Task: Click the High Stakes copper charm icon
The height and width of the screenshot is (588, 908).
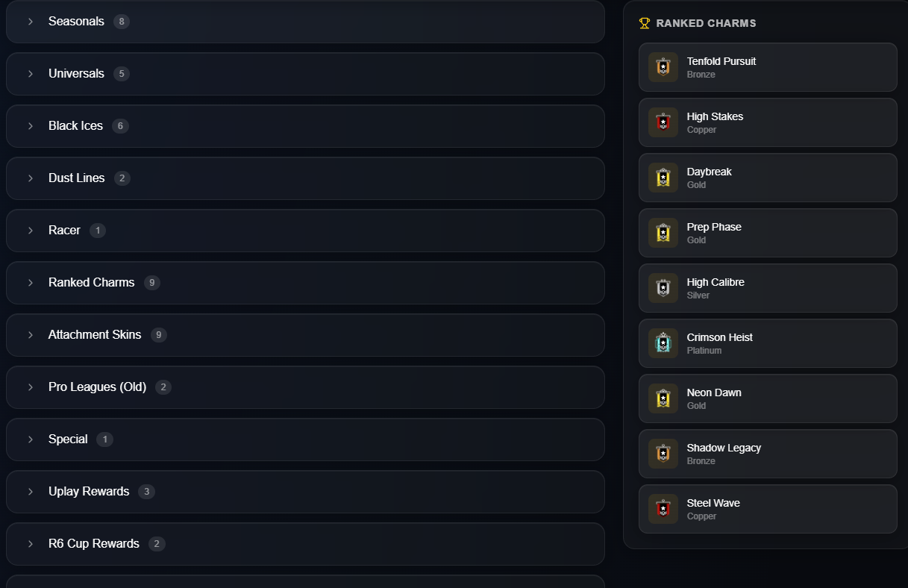Action: coord(663,122)
